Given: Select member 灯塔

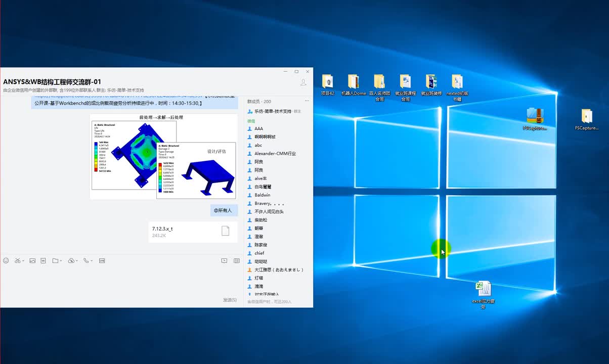Looking at the screenshot, I should [x=277, y=278].
